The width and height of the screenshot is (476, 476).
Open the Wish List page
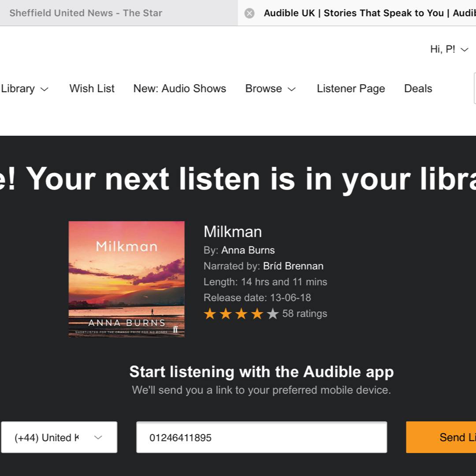[92, 89]
